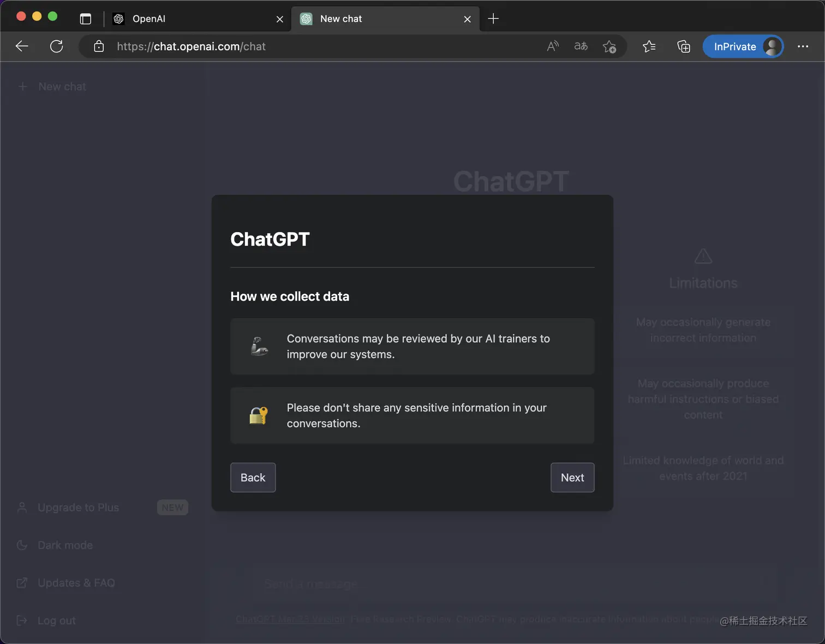Click the text about not sharing sensitive information
The height and width of the screenshot is (644, 825).
pos(417,415)
